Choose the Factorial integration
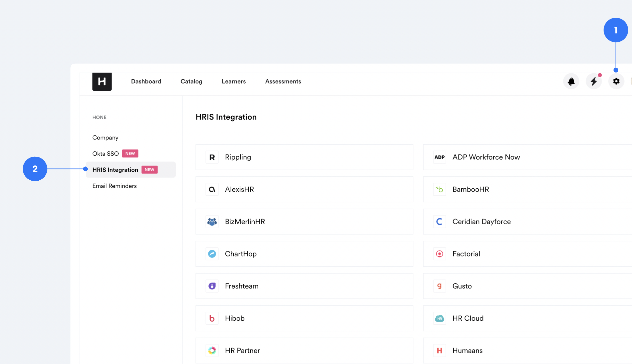The width and height of the screenshot is (632, 364). (x=527, y=254)
